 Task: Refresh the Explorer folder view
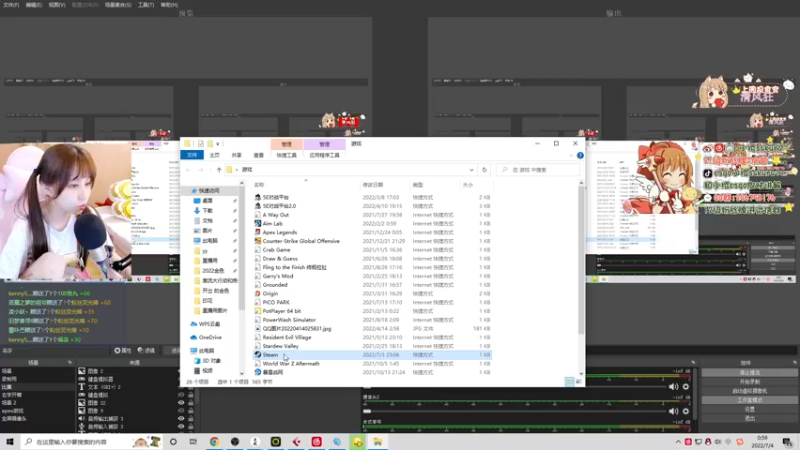(x=485, y=170)
